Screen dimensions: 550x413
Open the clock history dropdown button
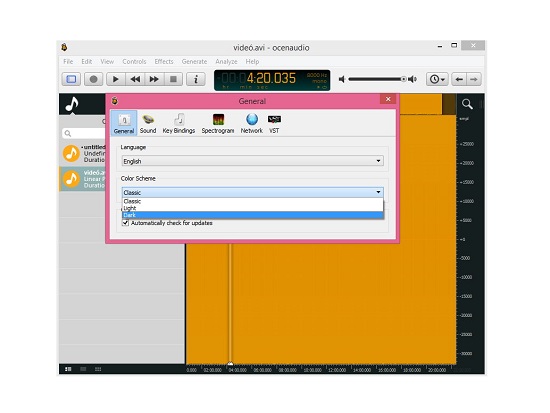pos(437,79)
